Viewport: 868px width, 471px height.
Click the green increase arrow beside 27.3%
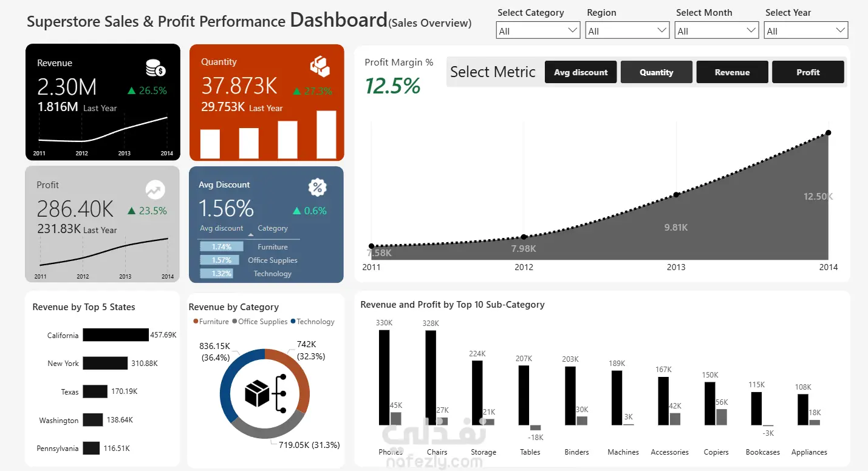click(x=296, y=91)
